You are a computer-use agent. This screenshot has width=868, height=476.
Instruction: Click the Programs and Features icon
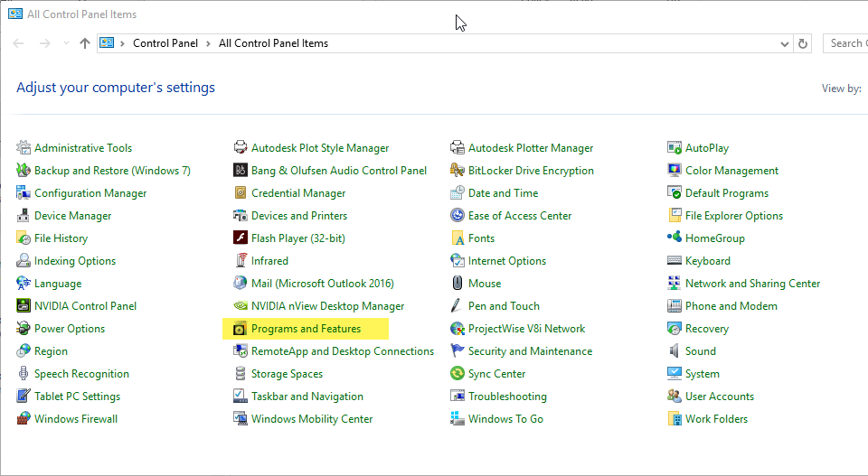pos(241,329)
